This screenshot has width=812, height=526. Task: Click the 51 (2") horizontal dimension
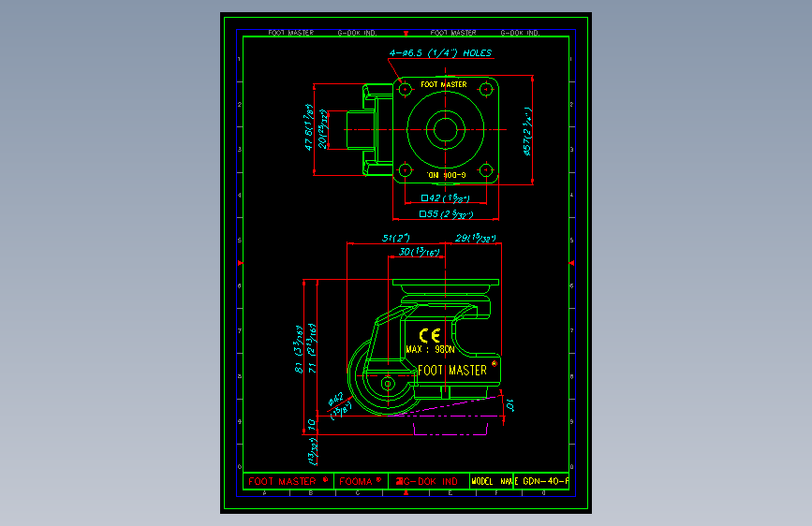tap(395, 238)
